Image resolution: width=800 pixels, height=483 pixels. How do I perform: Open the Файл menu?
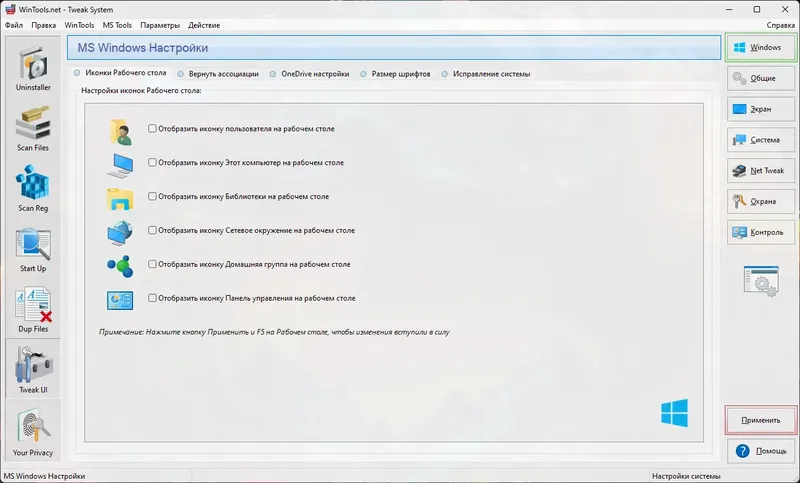14,25
